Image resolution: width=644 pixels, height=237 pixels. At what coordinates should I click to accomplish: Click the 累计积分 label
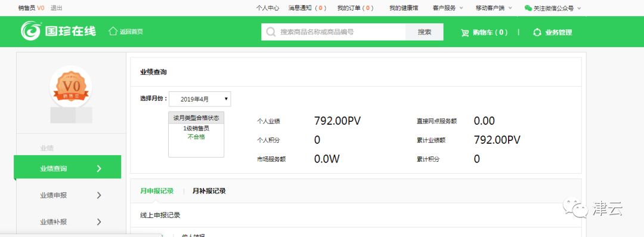click(x=428, y=159)
